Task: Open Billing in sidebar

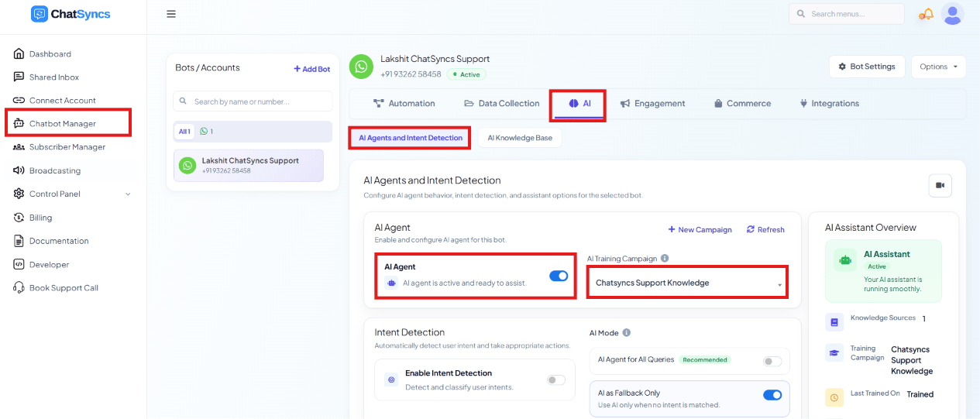Action: 41,218
